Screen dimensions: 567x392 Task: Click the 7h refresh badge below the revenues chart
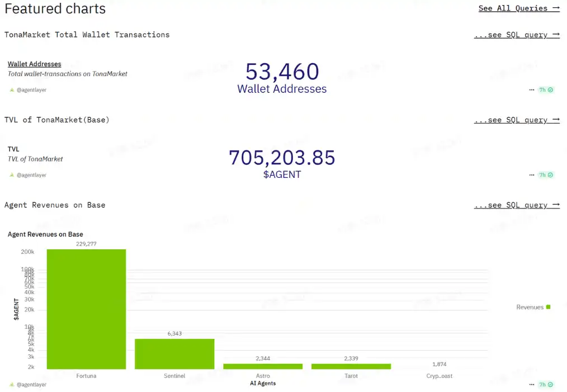(x=546, y=385)
